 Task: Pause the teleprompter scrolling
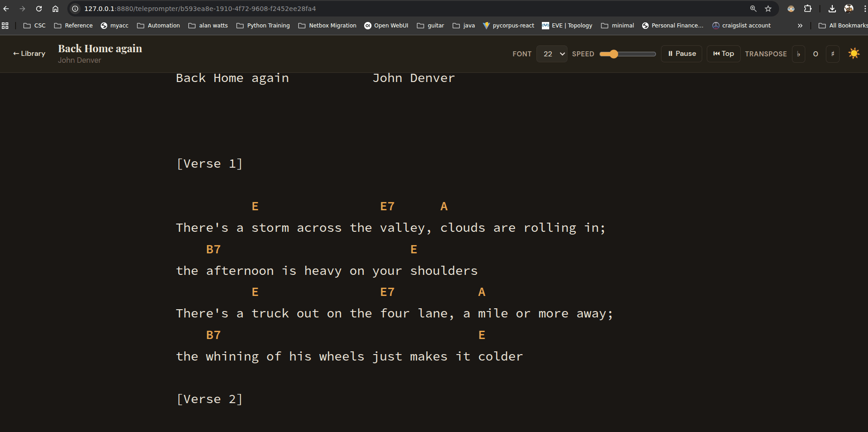682,54
